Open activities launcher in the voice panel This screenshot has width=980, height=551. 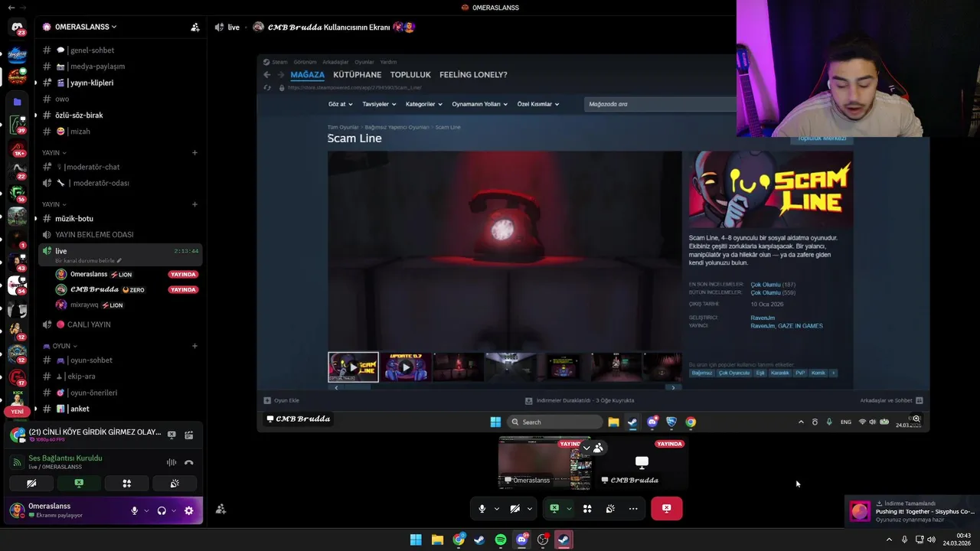[x=127, y=484]
